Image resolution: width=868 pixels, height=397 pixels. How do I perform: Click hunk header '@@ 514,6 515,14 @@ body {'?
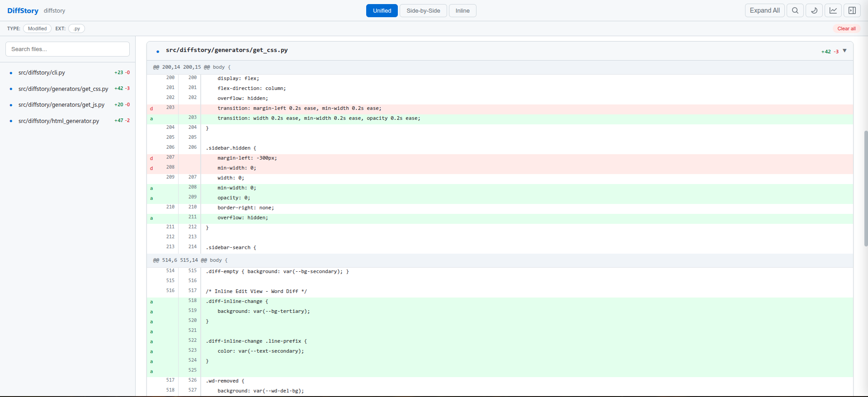500,260
